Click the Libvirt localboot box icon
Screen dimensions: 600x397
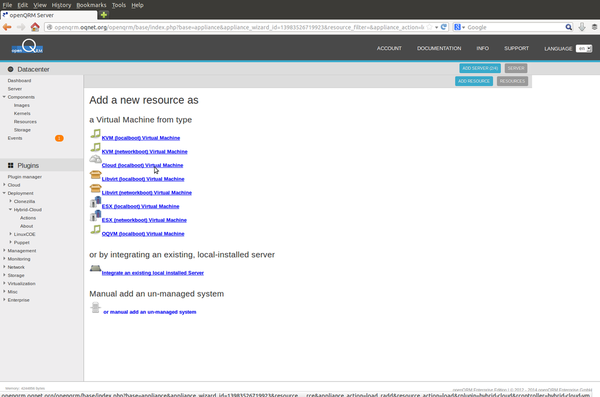coord(95,175)
